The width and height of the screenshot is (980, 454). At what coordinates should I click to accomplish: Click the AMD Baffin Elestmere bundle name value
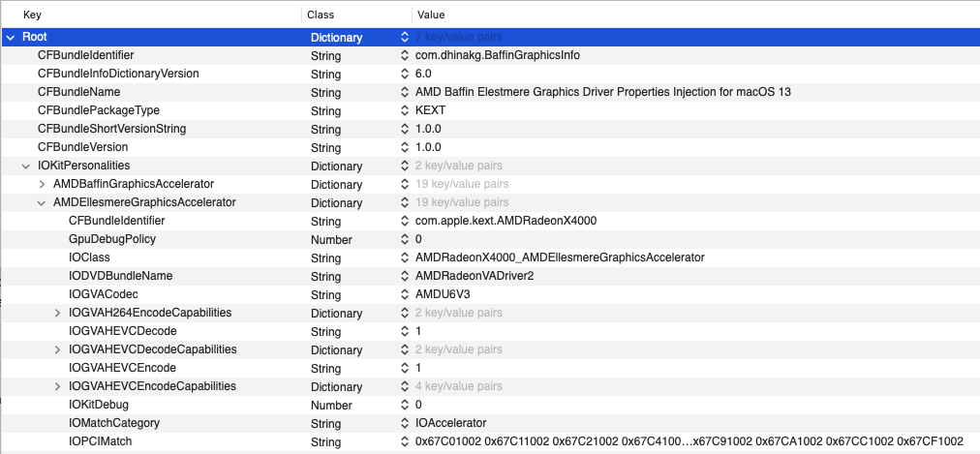pyautogui.click(x=603, y=92)
